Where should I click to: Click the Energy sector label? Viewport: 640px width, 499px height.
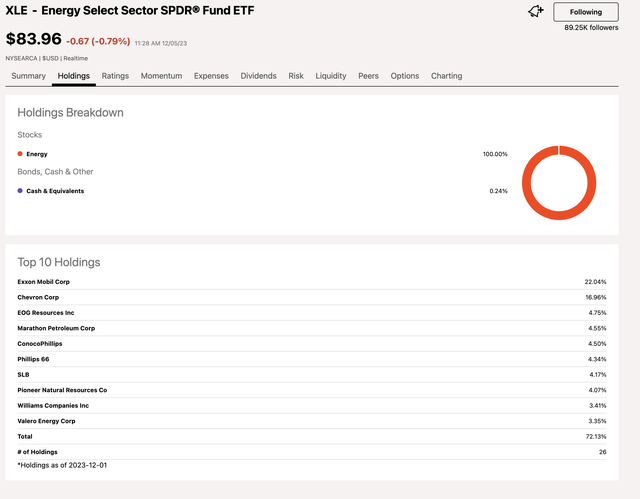tap(37, 154)
